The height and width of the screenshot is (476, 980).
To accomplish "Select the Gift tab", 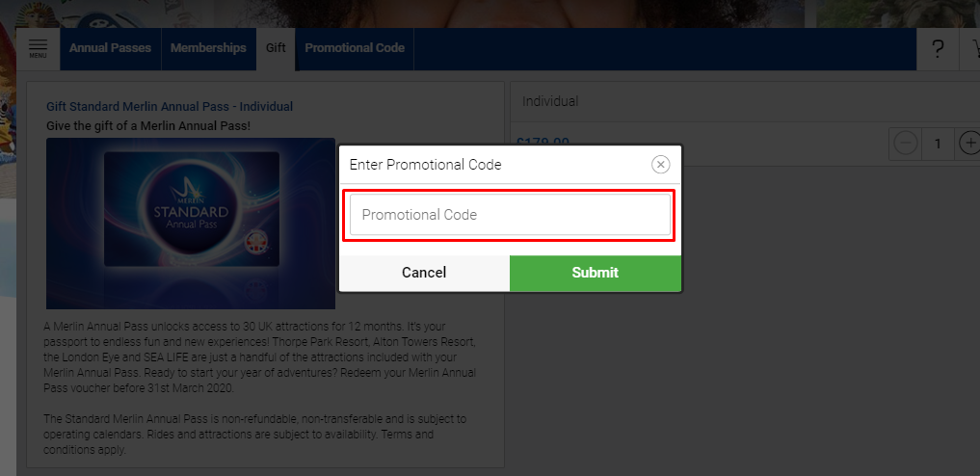I will (276, 48).
